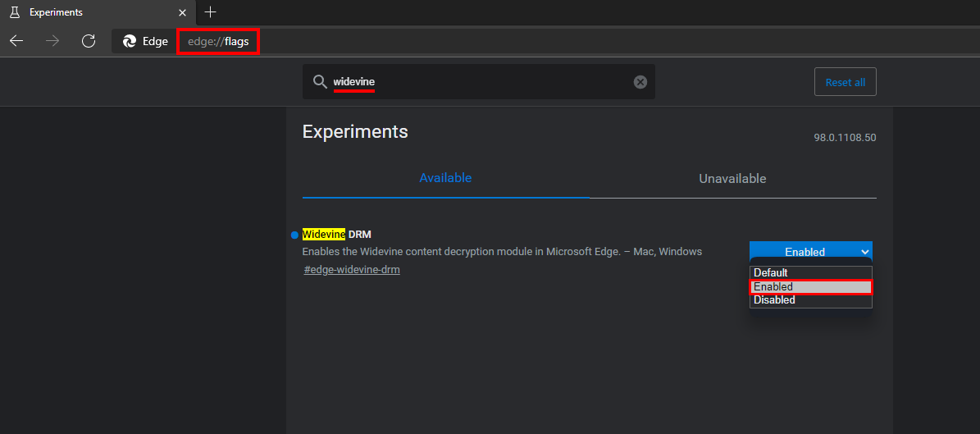Go back with the back arrow
Viewport: 980px width, 434px height.
point(16,41)
